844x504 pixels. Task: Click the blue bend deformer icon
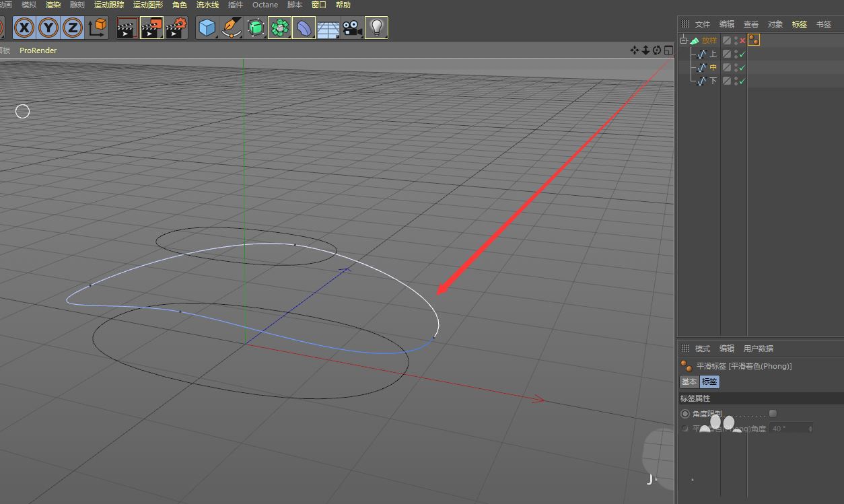point(304,28)
